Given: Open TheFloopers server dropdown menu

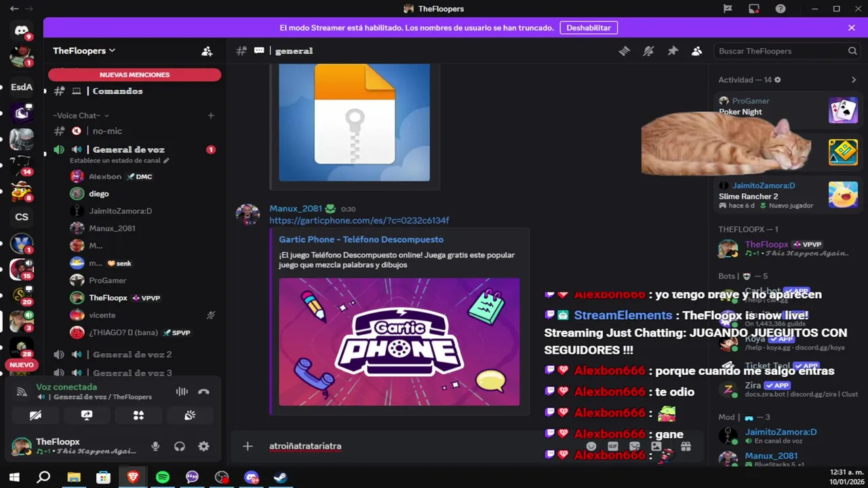Looking at the screenshot, I should coord(84,51).
